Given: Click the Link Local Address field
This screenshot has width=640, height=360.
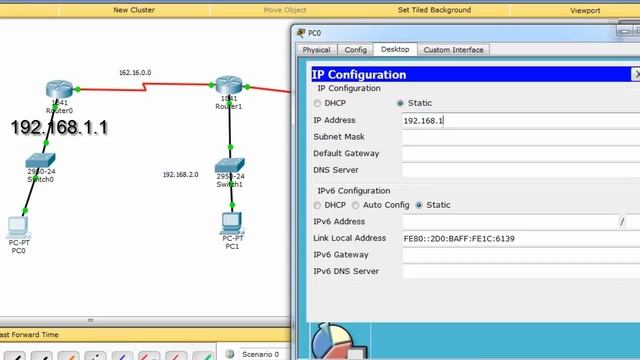Looking at the screenshot, I should [x=521, y=238].
